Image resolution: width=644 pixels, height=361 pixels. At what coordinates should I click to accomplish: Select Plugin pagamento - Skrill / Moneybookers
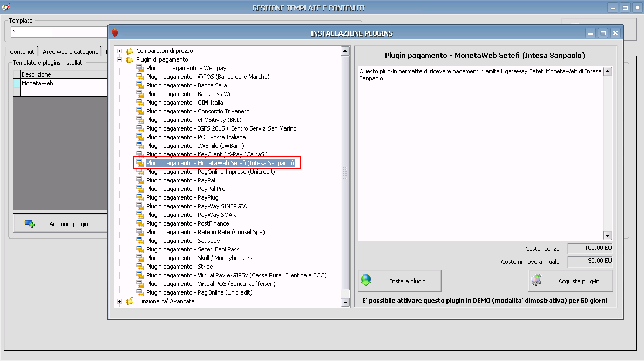[199, 258]
